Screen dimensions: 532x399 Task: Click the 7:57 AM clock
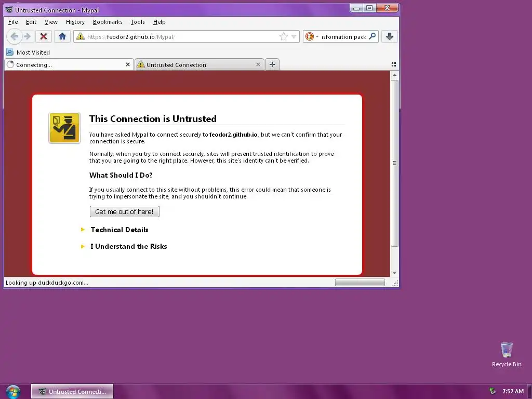point(513,391)
